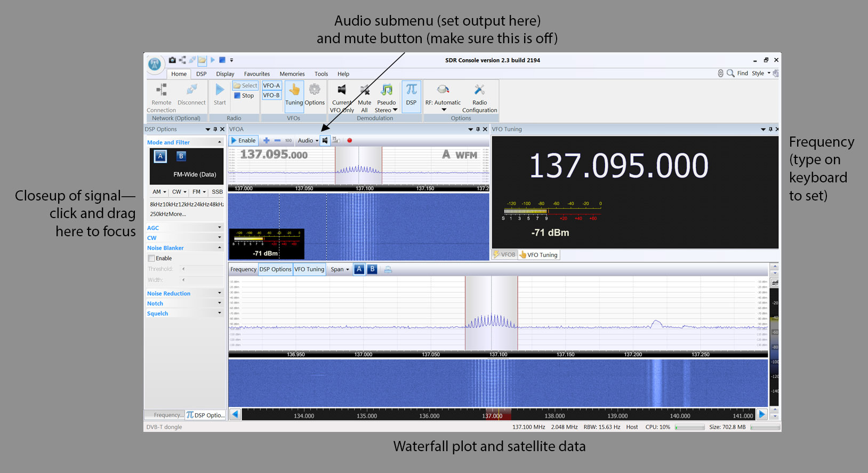868x473 pixels.
Task: Expand the AGC section
Action: coord(184,228)
